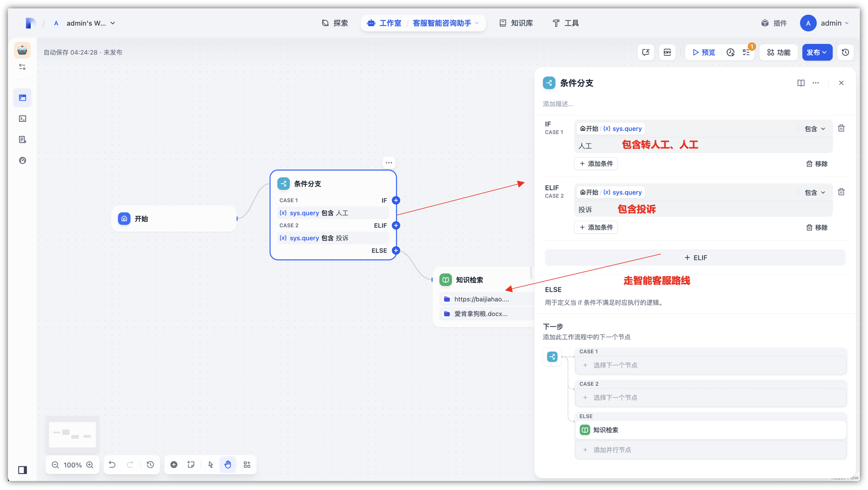The width and height of the screenshot is (868, 490).
Task: Add another ELIF branch
Action: pyautogui.click(x=695, y=258)
